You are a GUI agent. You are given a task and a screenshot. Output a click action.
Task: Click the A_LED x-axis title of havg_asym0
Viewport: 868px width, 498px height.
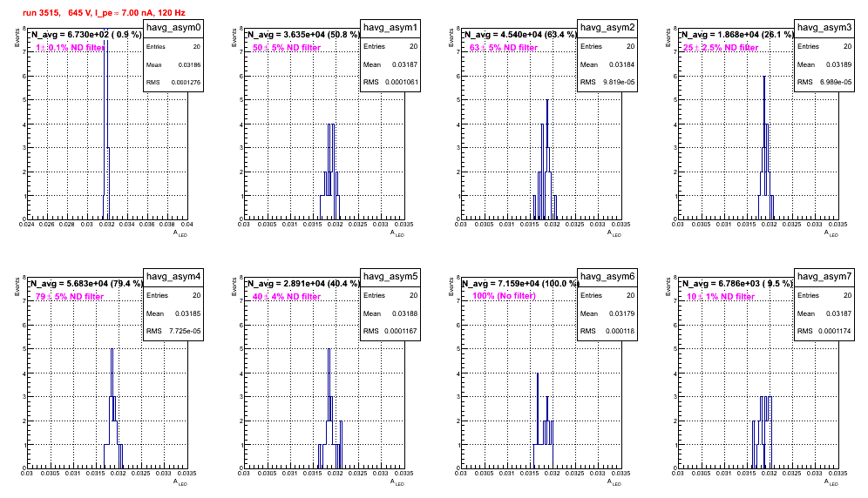180,233
